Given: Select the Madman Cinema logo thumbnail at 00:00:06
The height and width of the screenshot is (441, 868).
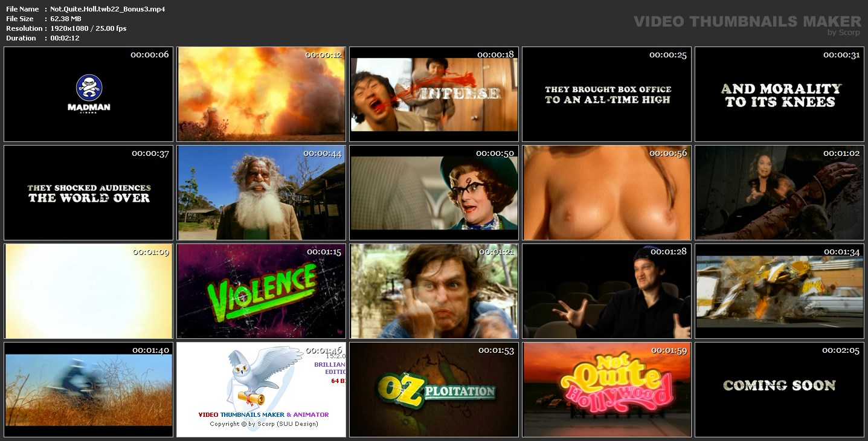Looking at the screenshot, I should click(89, 94).
